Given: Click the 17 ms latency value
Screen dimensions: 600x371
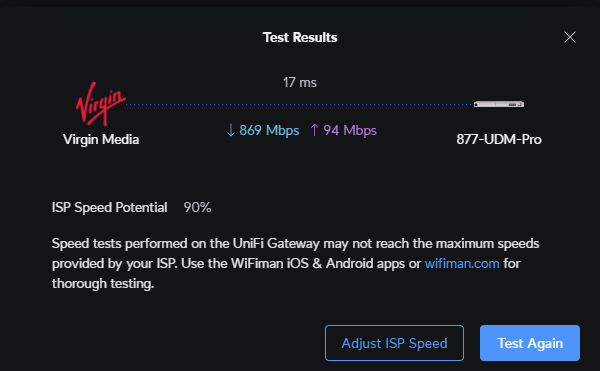Looking at the screenshot, I should 300,82.
